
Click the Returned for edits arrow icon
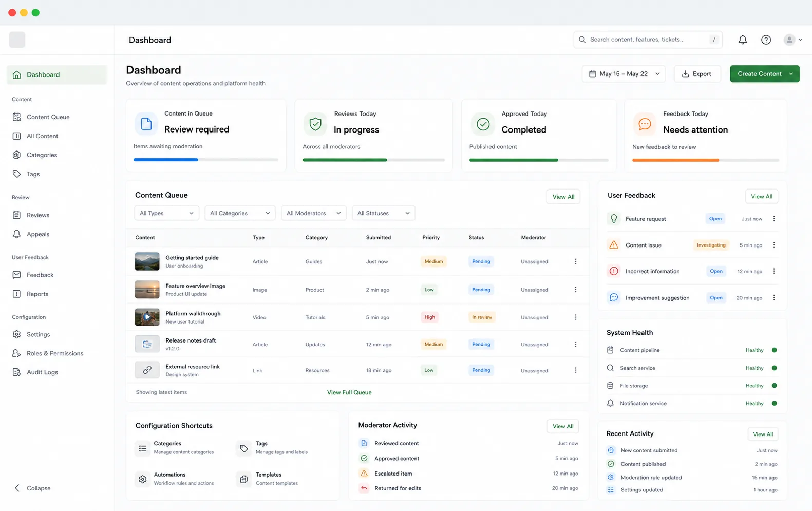pyautogui.click(x=364, y=488)
